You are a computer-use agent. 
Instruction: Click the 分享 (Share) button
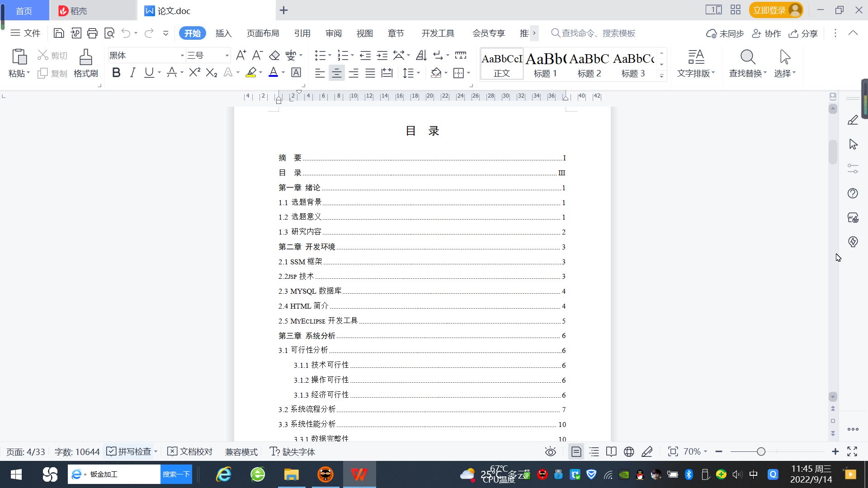pyautogui.click(x=803, y=33)
